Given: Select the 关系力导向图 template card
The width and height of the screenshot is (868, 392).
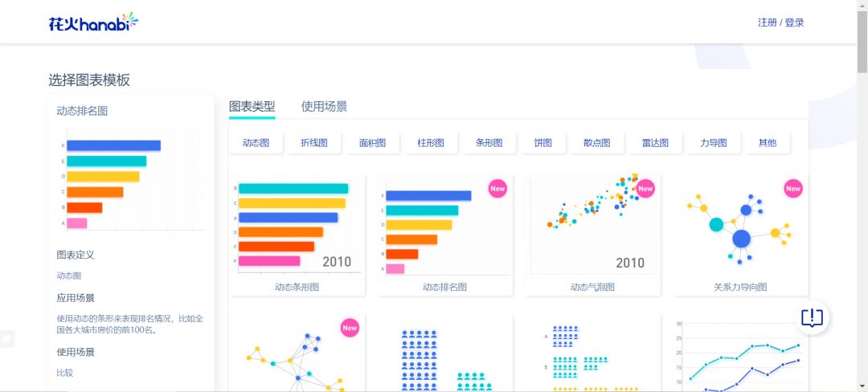Looking at the screenshot, I should [x=740, y=235].
